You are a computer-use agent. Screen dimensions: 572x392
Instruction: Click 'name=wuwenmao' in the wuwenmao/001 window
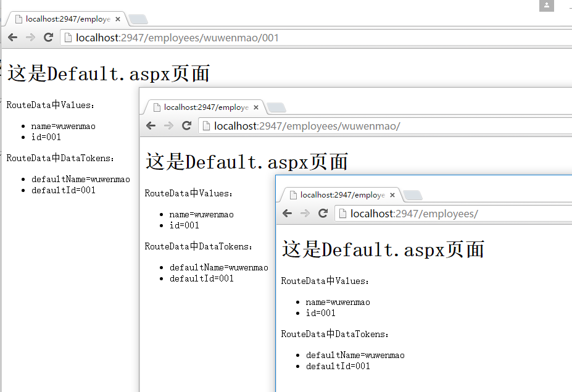pos(64,127)
